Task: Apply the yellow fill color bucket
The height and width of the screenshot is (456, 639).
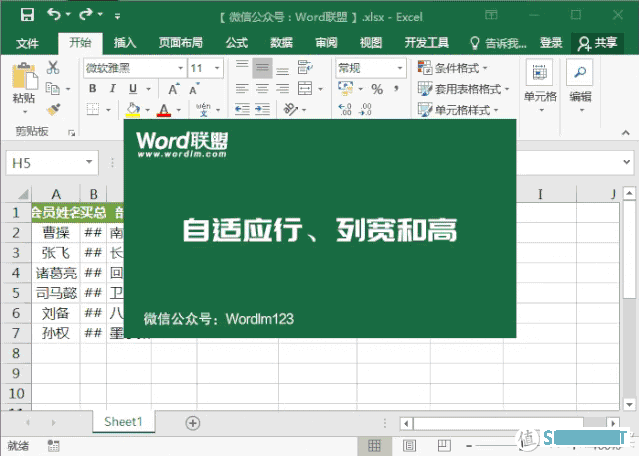Action: [x=133, y=110]
